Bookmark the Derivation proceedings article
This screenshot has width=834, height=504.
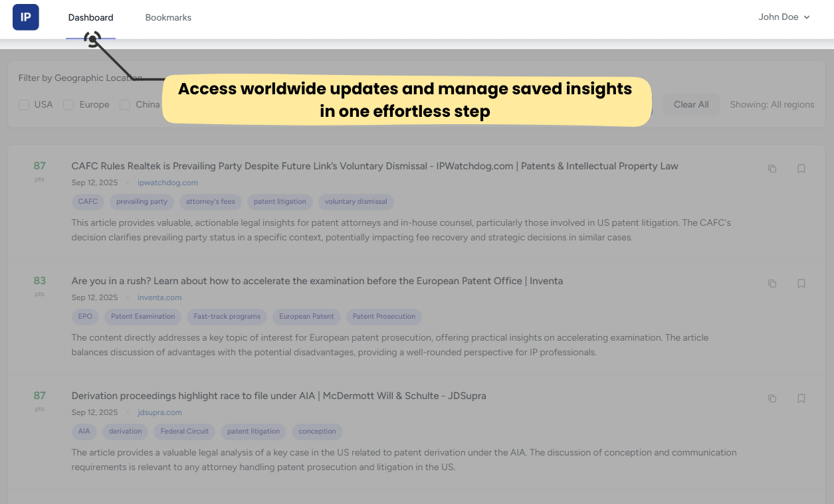801,398
